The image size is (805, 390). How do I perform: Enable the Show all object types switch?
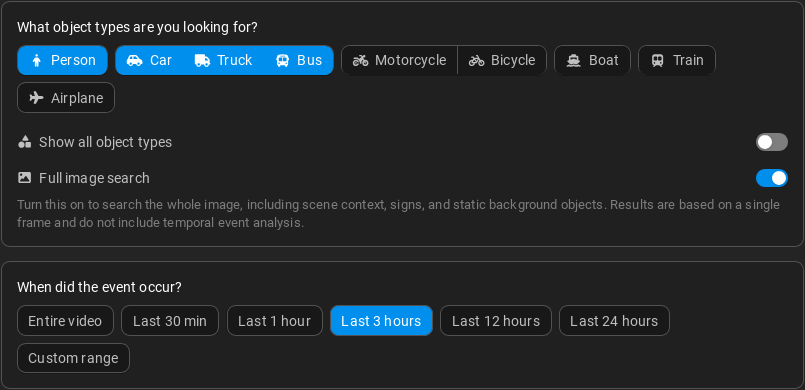tap(772, 142)
